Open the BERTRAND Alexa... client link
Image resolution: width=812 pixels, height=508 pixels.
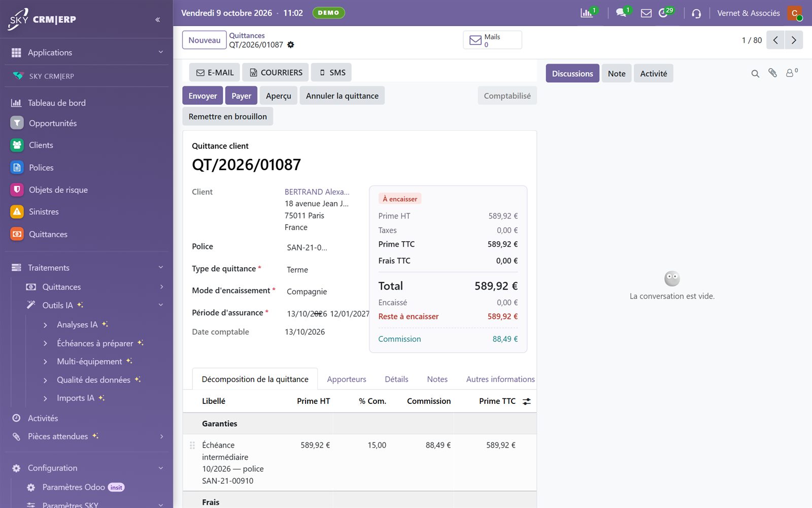317,192
